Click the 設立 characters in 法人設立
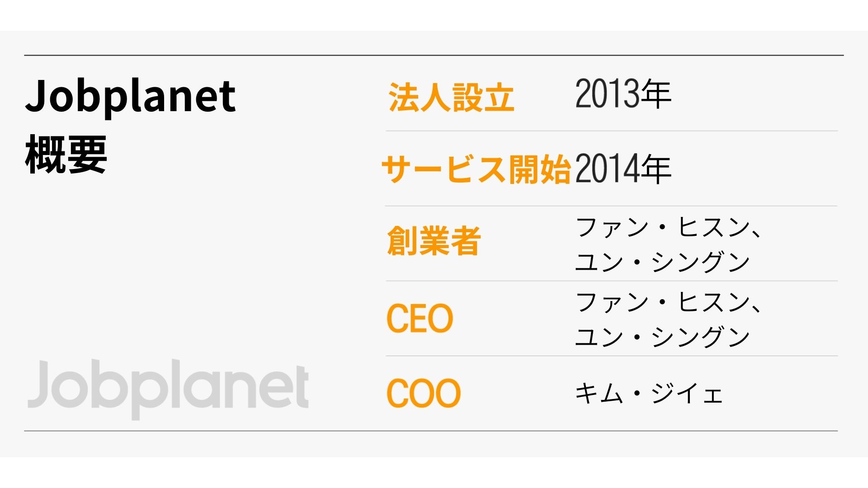Image resolution: width=868 pixels, height=488 pixels. click(x=483, y=97)
